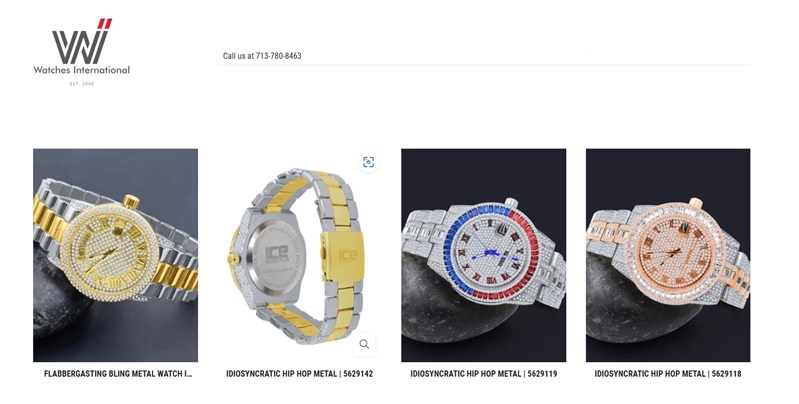Select the red and blue bezel watch image
This screenshot has width=799, height=404.
(484, 255)
